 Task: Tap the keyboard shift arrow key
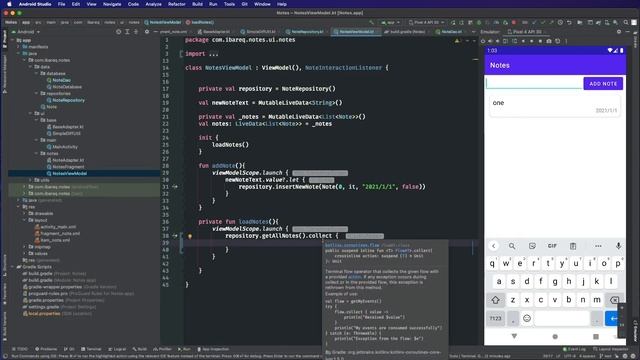click(496, 300)
